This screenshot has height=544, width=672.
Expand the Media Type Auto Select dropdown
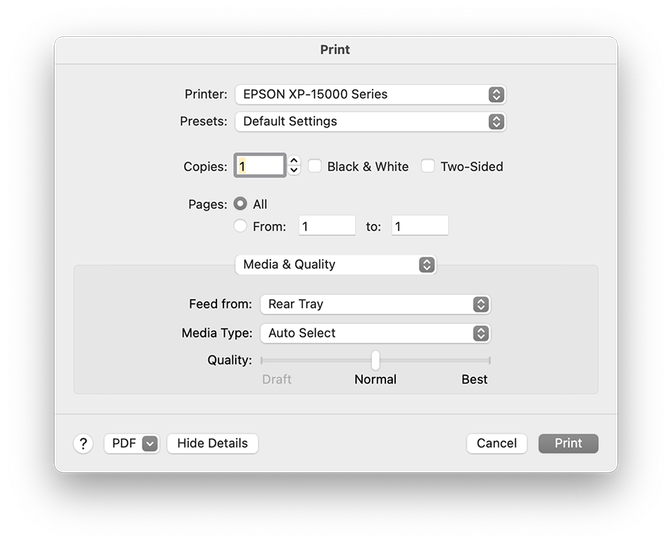click(375, 333)
